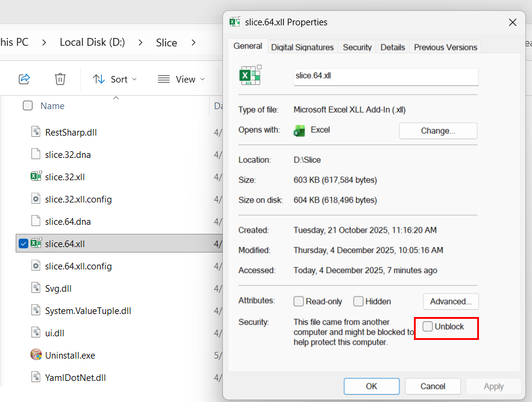Click the Share icon in the toolbar
Image resolution: width=532 pixels, height=402 pixels.
click(x=24, y=79)
